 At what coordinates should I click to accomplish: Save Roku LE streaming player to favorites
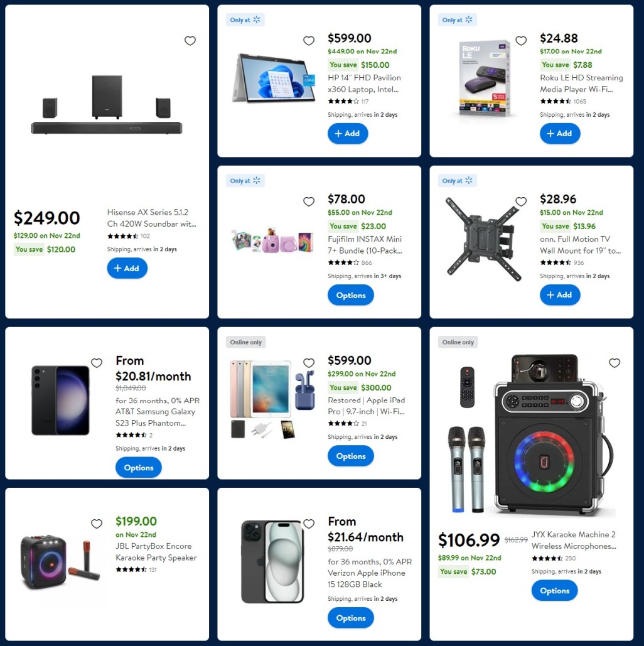tap(521, 41)
